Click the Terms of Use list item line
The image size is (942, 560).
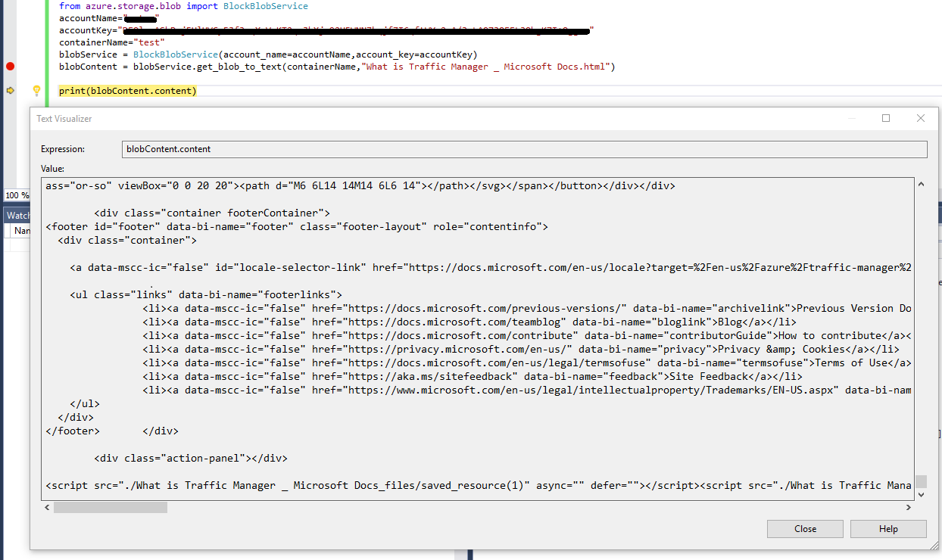pos(528,362)
